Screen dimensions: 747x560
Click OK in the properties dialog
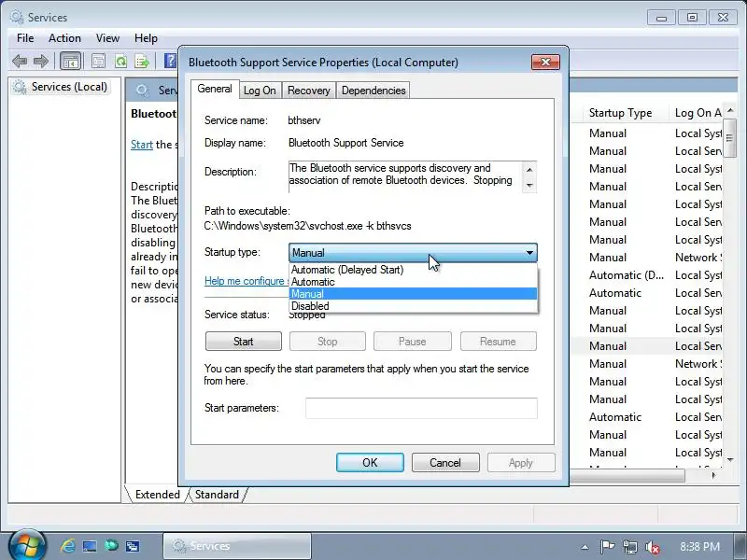(370, 462)
